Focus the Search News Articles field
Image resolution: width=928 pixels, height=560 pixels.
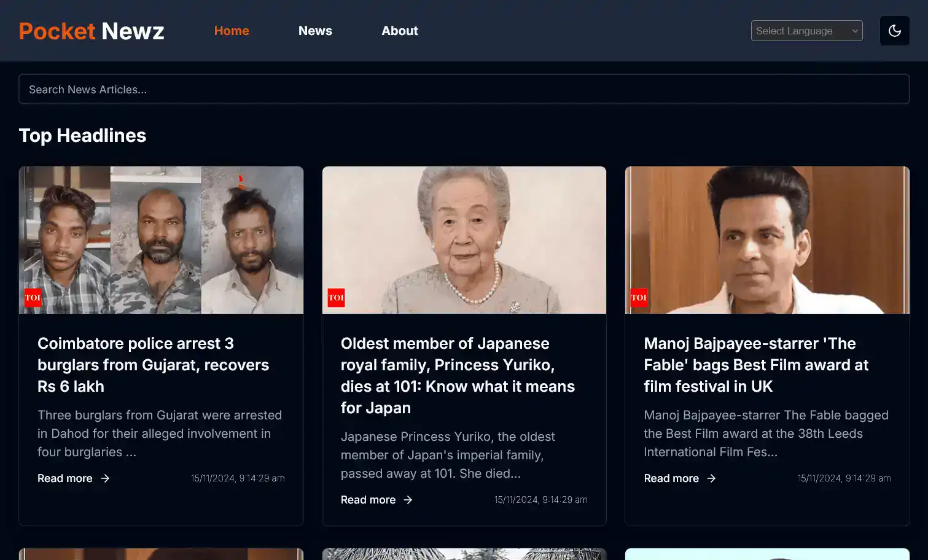[464, 89]
